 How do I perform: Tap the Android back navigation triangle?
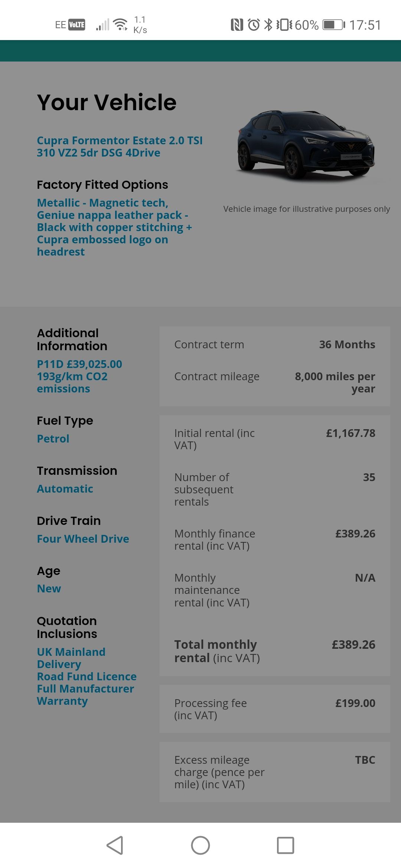[x=115, y=845]
